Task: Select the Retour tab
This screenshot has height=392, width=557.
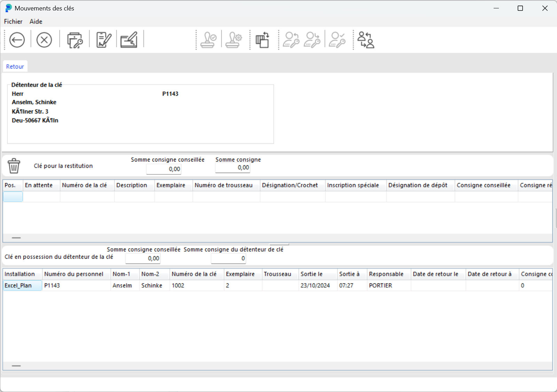Action: coord(15,66)
